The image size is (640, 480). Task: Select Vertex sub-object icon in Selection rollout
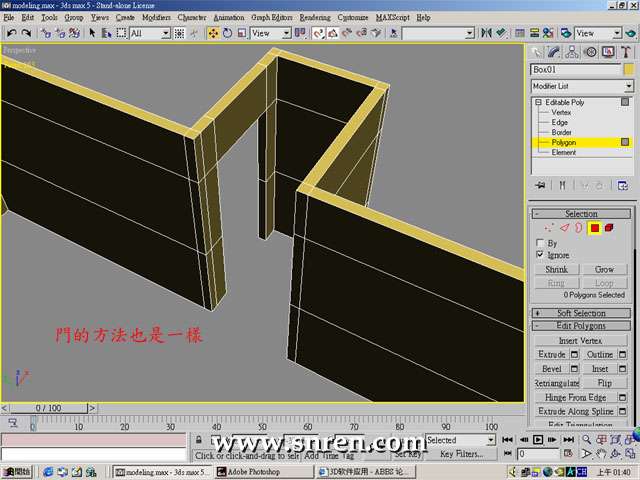pos(549,228)
